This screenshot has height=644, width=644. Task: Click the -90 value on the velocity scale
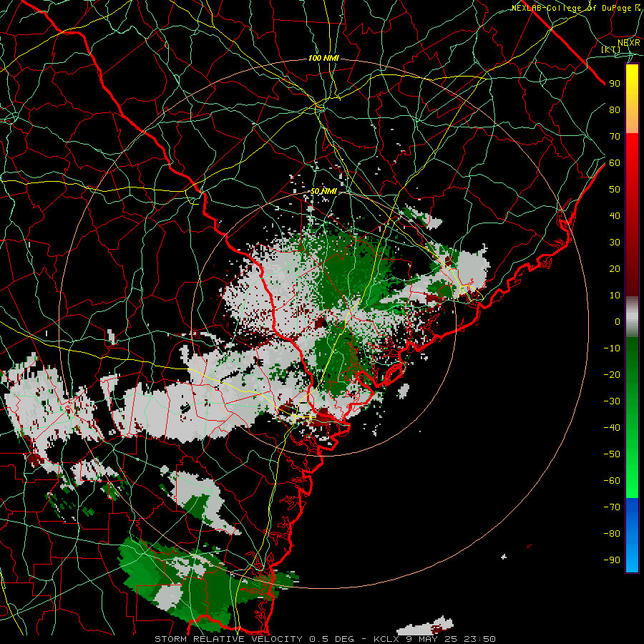[612, 560]
